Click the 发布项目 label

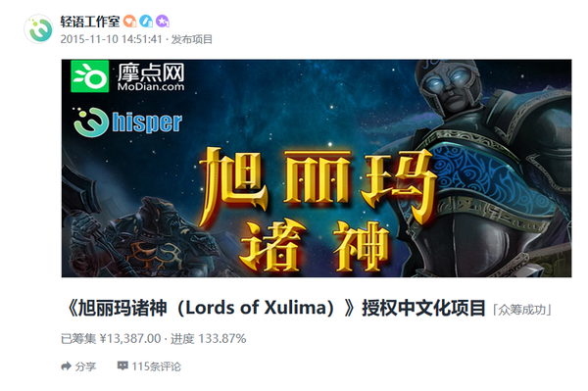point(192,39)
